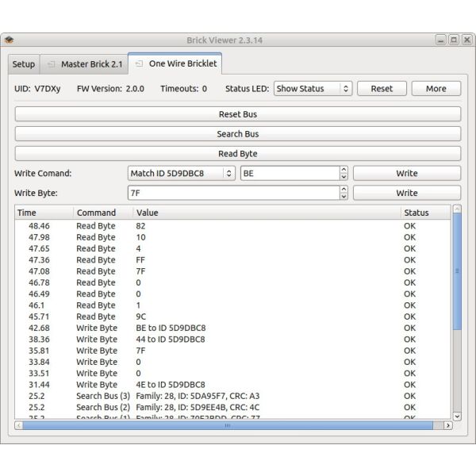Select the log row at time 47.08

point(232,271)
